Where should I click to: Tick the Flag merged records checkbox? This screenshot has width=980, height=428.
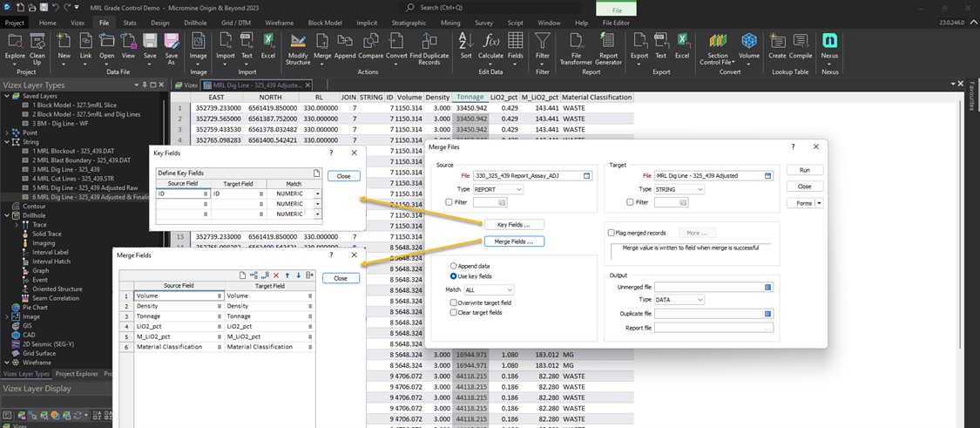[x=612, y=233]
